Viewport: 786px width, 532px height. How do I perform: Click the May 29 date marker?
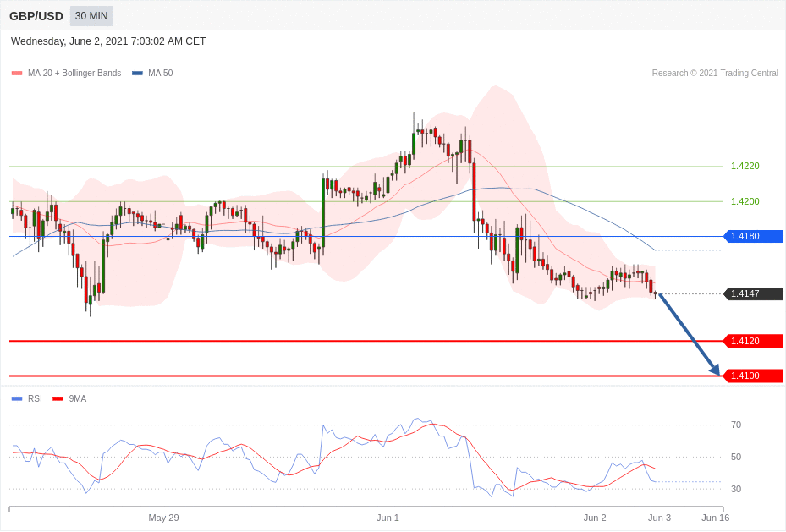click(163, 518)
